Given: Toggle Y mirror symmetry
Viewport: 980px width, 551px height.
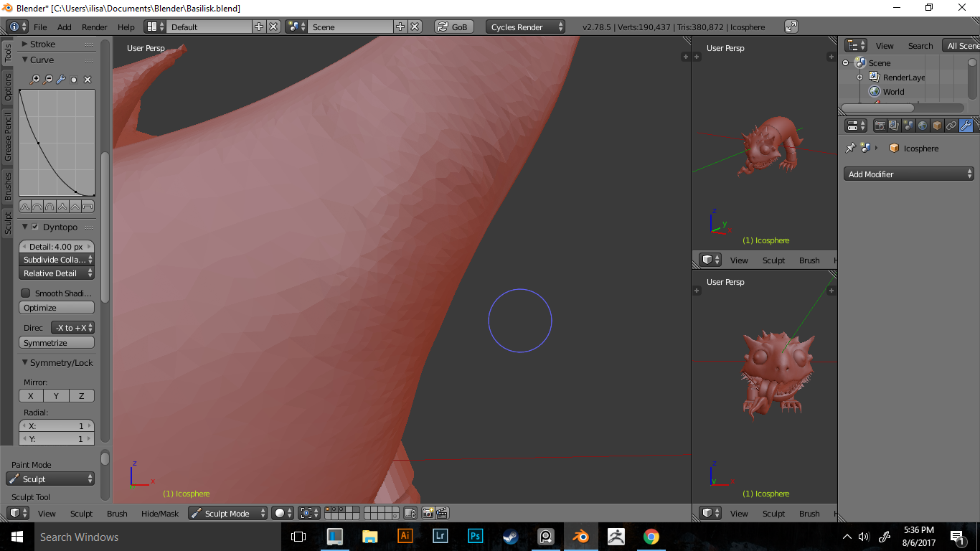Looking at the screenshot, I should pos(56,395).
